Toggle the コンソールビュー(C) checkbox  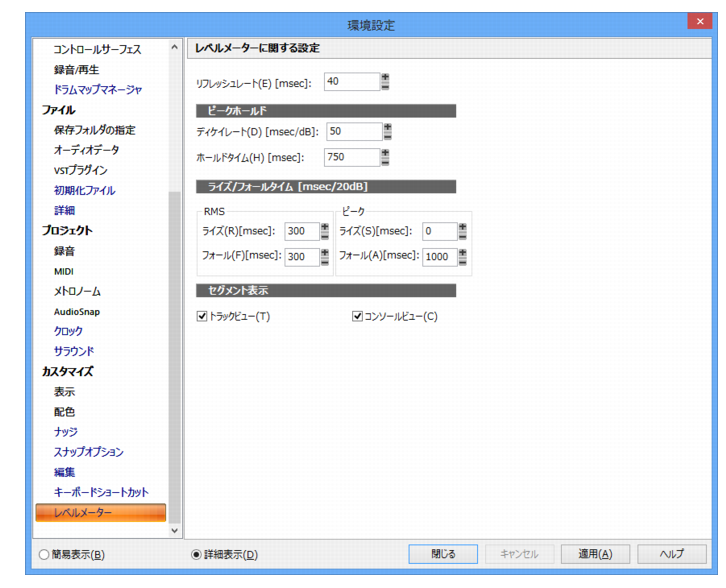click(357, 316)
